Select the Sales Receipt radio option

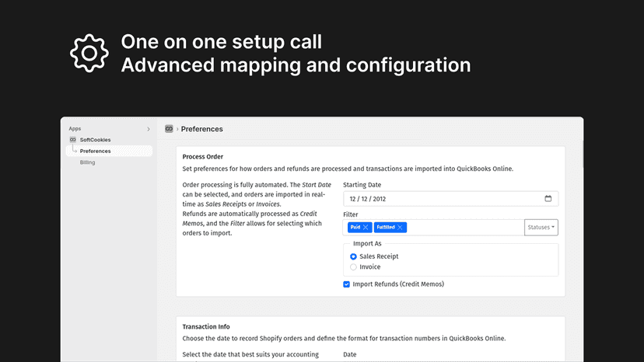(353, 256)
